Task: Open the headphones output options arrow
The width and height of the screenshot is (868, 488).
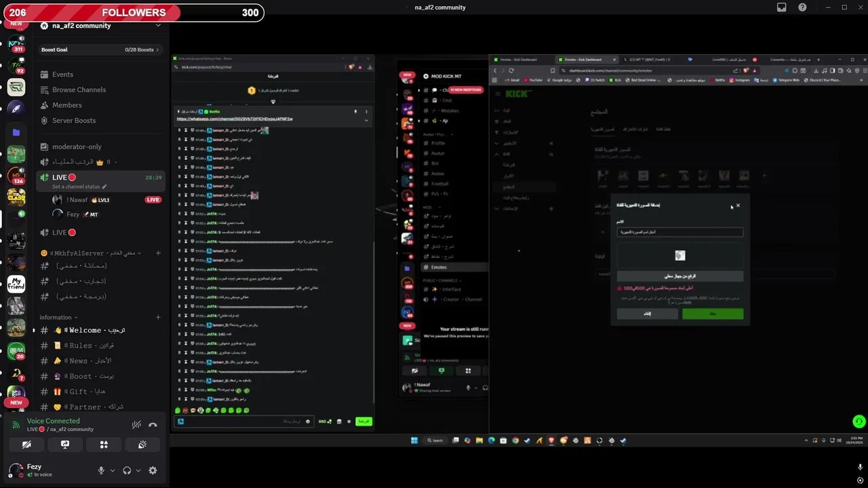Action: [138, 470]
